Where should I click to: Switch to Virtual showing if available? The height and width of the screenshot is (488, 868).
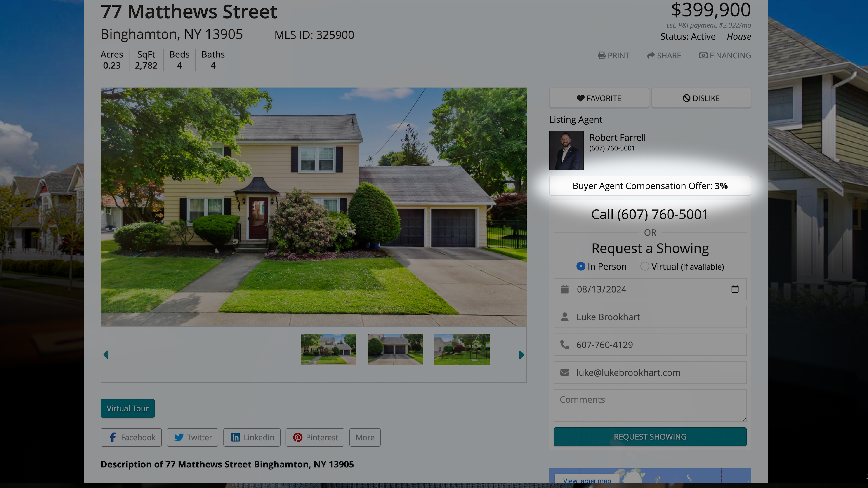[x=644, y=266]
